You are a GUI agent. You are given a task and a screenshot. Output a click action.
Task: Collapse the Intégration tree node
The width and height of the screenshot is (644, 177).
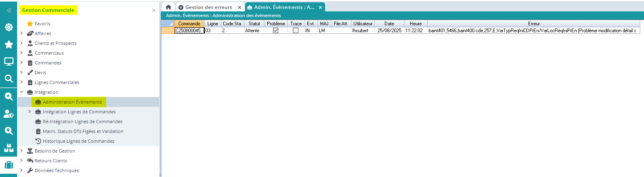(x=21, y=92)
